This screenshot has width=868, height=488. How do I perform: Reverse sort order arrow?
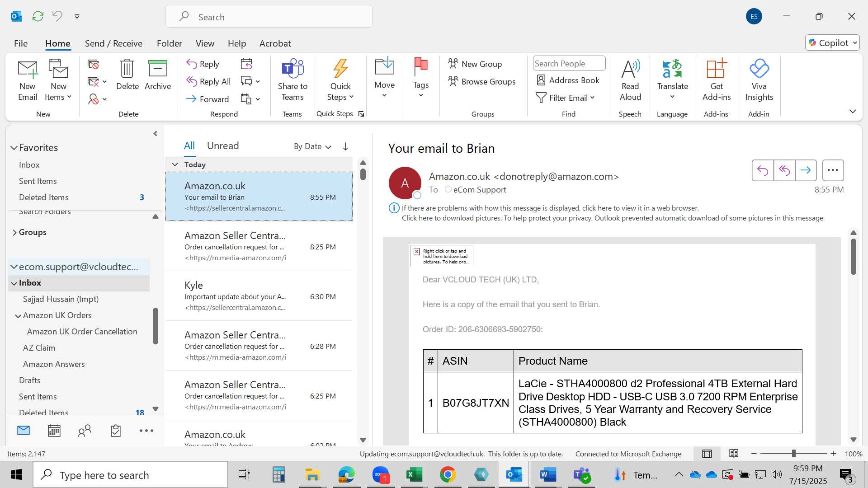click(x=345, y=146)
